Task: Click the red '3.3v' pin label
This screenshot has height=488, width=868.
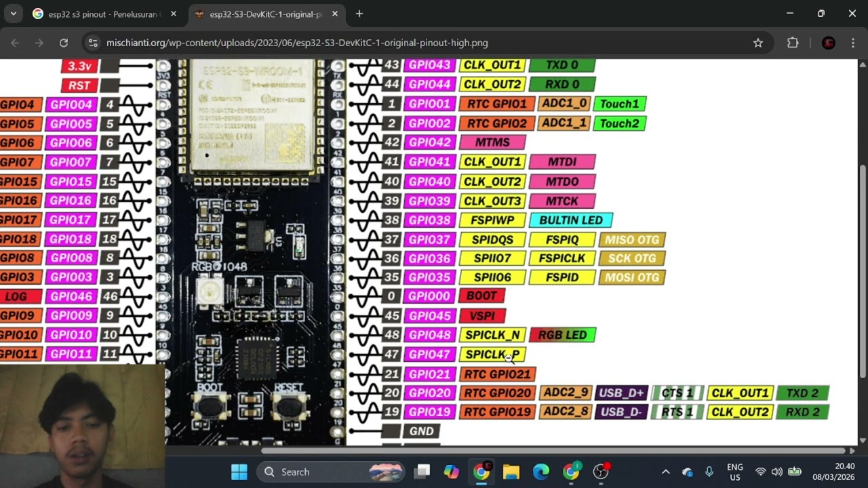Action: (x=79, y=66)
